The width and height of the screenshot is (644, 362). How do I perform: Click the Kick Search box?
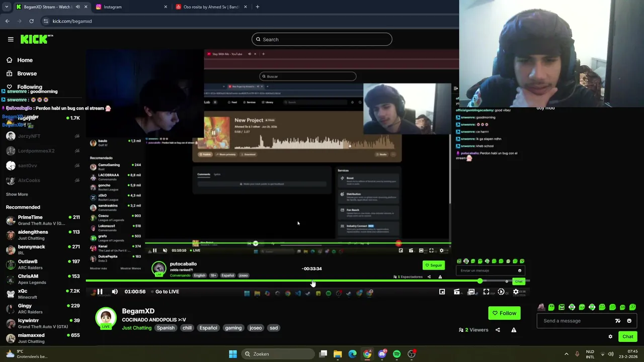tap(322, 39)
